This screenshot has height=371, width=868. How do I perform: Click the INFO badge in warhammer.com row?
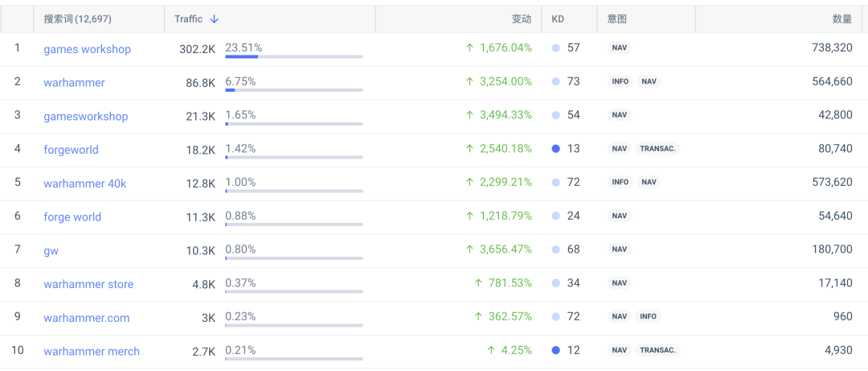(648, 316)
